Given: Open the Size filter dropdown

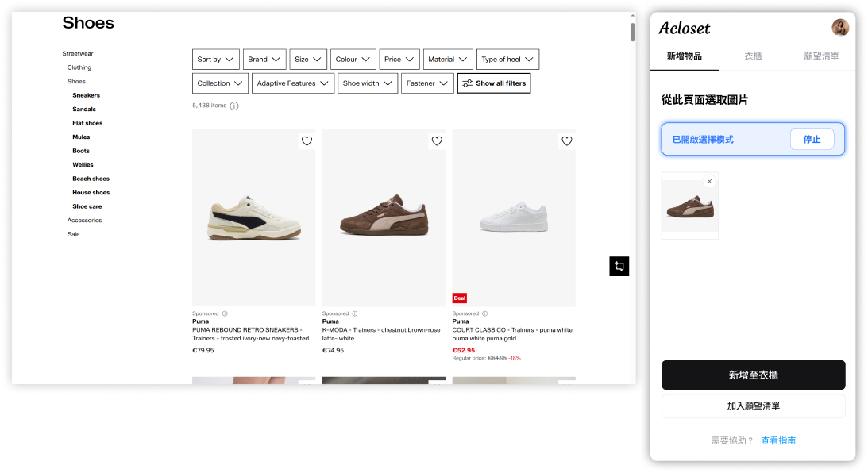Looking at the screenshot, I should click(x=308, y=60).
